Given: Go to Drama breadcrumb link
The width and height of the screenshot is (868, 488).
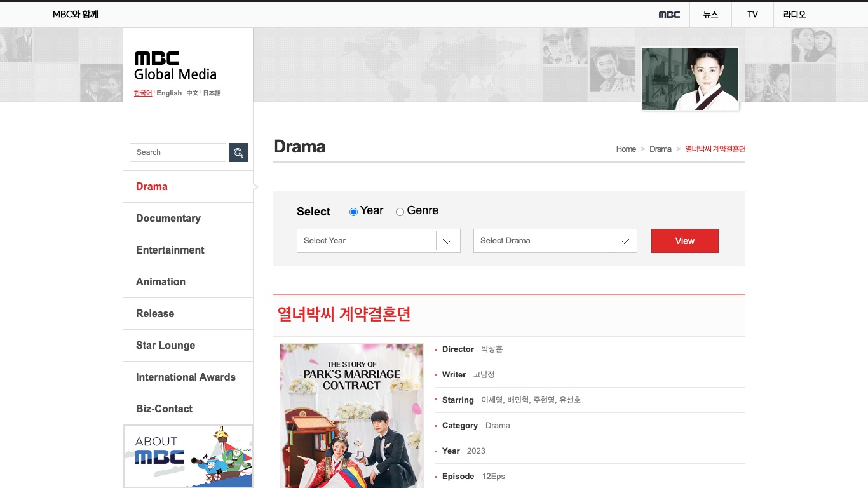Looking at the screenshot, I should click(x=660, y=149).
